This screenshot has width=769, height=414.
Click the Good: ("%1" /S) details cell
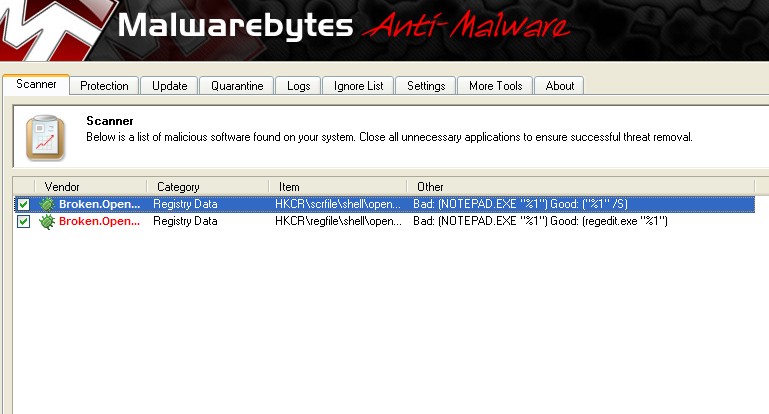pos(520,204)
